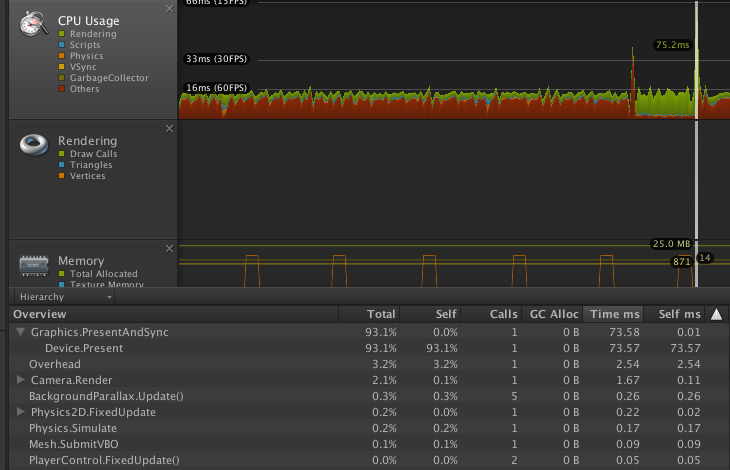Toggle the VSync series color box

[x=61, y=67]
